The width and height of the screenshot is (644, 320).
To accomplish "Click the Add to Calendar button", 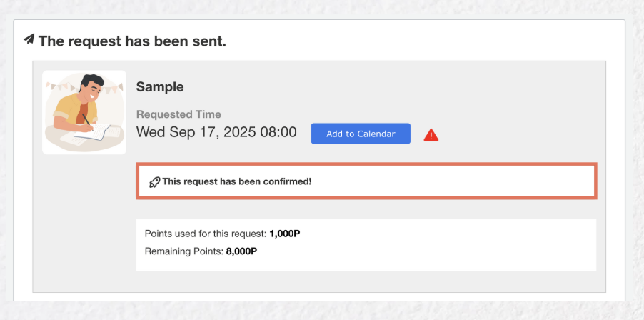I will (361, 134).
